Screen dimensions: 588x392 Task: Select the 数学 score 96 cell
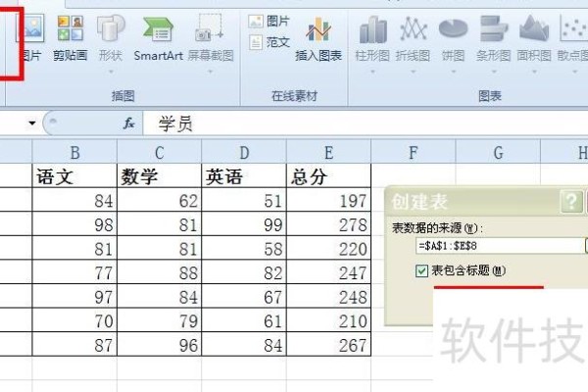coord(160,344)
